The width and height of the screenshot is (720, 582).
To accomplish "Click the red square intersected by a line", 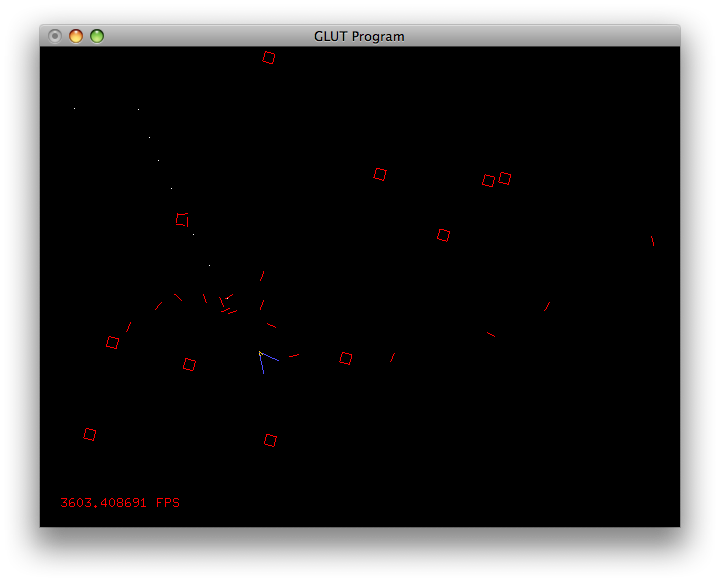I will coord(182,220).
